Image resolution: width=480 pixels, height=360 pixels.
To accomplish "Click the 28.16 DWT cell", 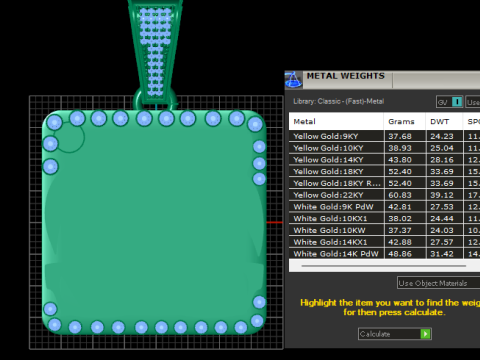I will coord(444,159).
